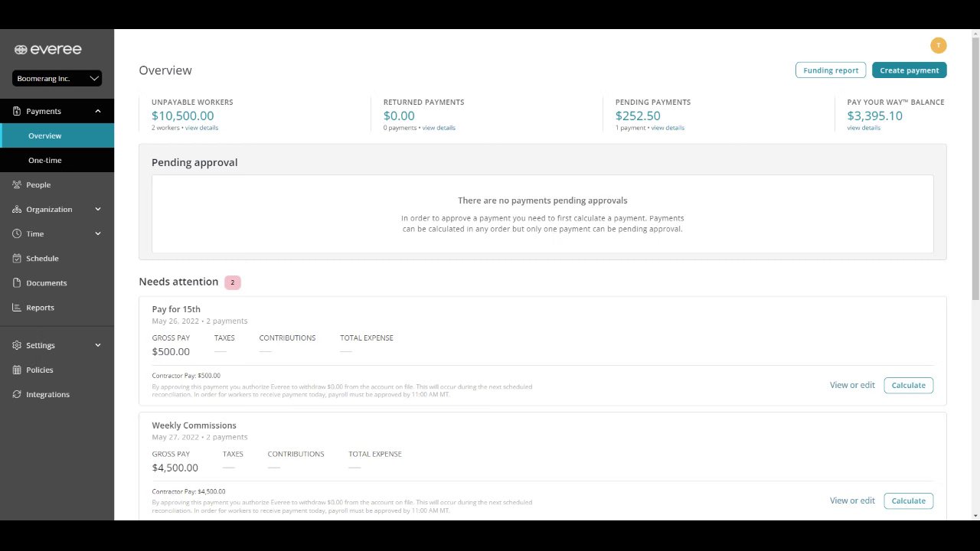Click the People icon in sidebar
This screenshot has width=980, height=551.
click(x=17, y=184)
